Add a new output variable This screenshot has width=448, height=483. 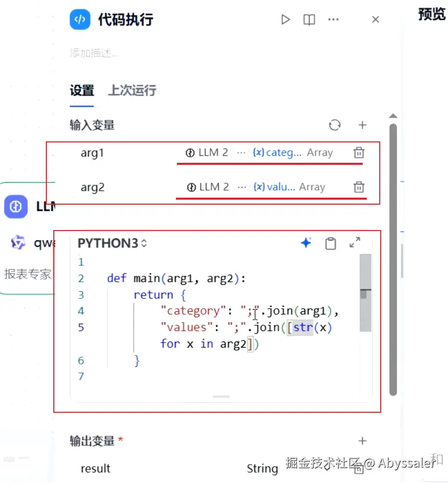362,441
